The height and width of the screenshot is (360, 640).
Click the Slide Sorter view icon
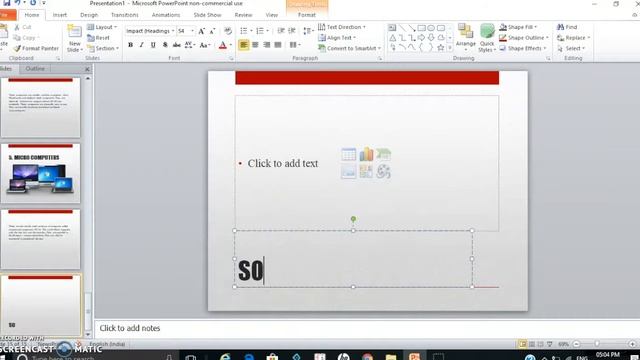[532, 344]
